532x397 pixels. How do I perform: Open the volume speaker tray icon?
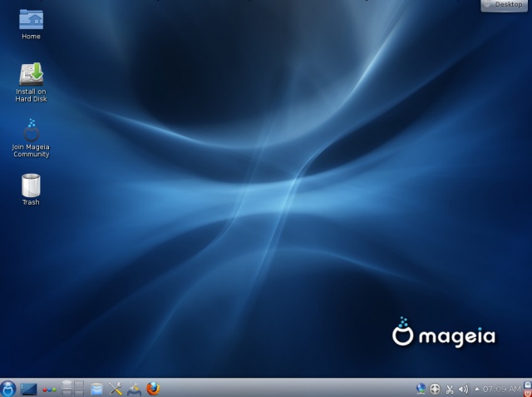[464, 390]
